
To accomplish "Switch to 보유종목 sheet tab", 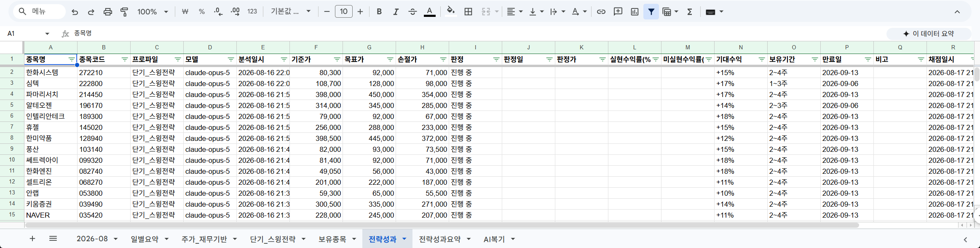I will (332, 239).
